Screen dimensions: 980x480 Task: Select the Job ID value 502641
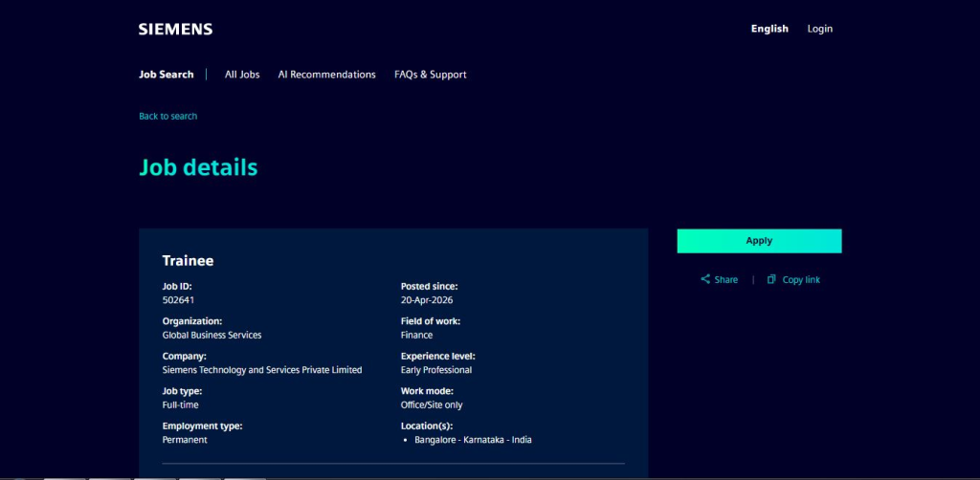pyautogui.click(x=178, y=300)
